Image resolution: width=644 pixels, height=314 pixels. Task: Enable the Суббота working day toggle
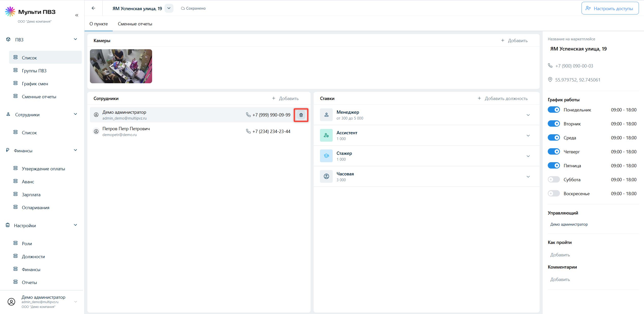point(554,179)
